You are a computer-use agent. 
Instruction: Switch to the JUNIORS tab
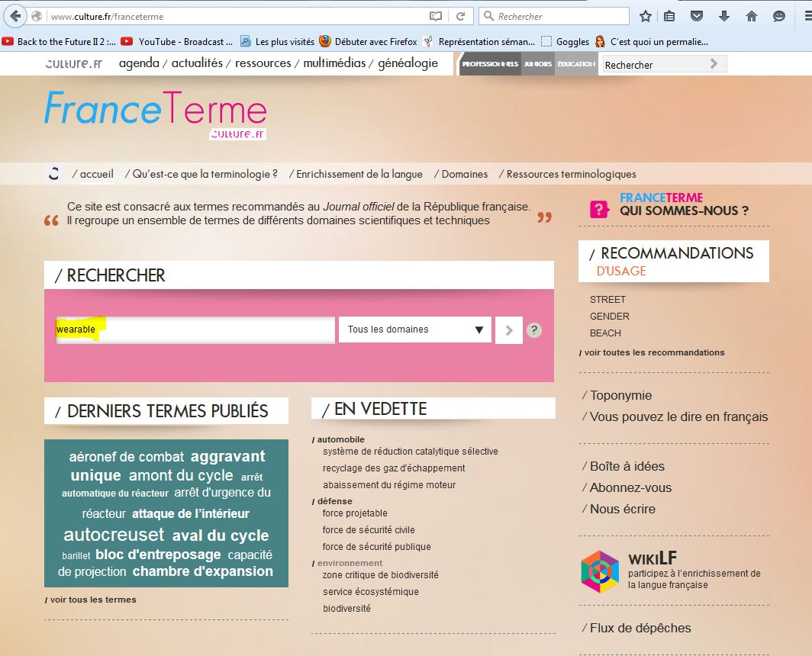point(537,64)
